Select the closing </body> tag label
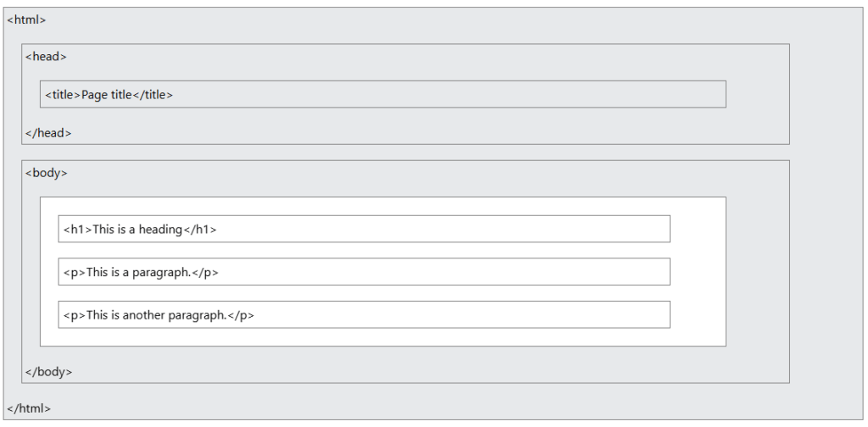Image resolution: width=868 pixels, height=427 pixels. point(48,371)
